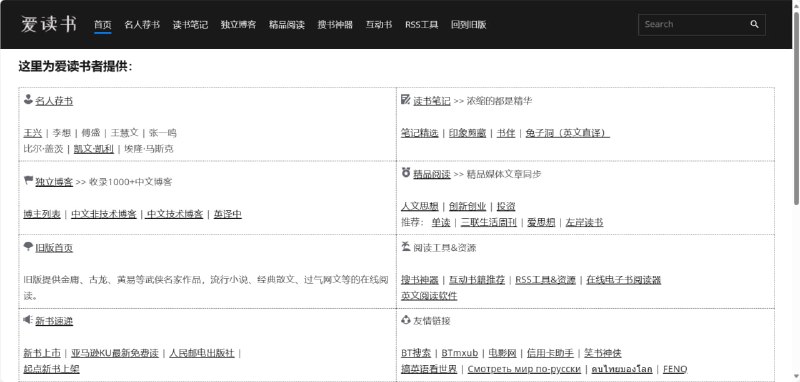Open the 搜书神器 link under 阅读工具&资源
800x382 pixels.
[420, 280]
